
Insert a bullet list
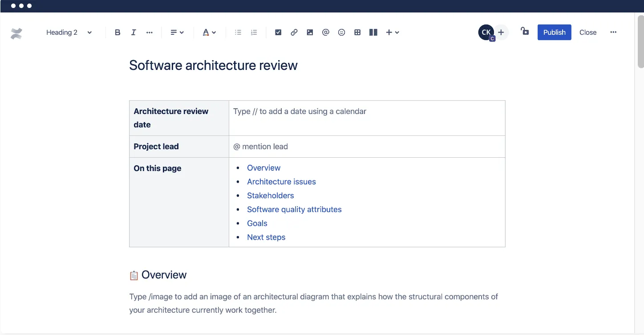pyautogui.click(x=238, y=33)
